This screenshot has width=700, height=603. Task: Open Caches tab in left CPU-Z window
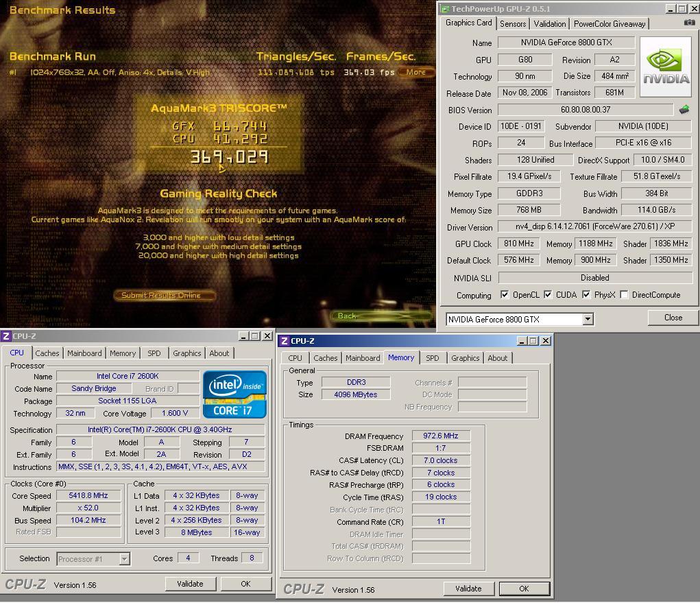(47, 353)
